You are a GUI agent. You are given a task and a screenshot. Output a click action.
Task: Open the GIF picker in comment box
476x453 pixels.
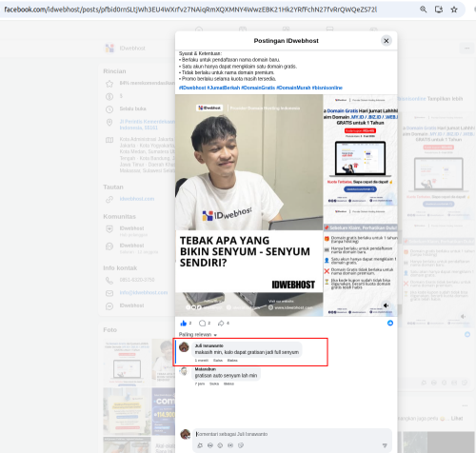[x=230, y=445]
